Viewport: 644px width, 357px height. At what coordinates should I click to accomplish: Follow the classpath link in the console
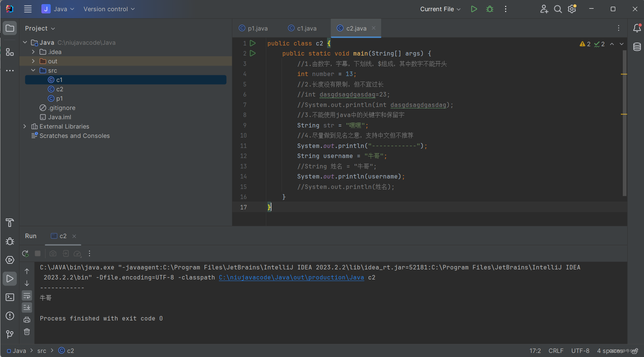291,277
